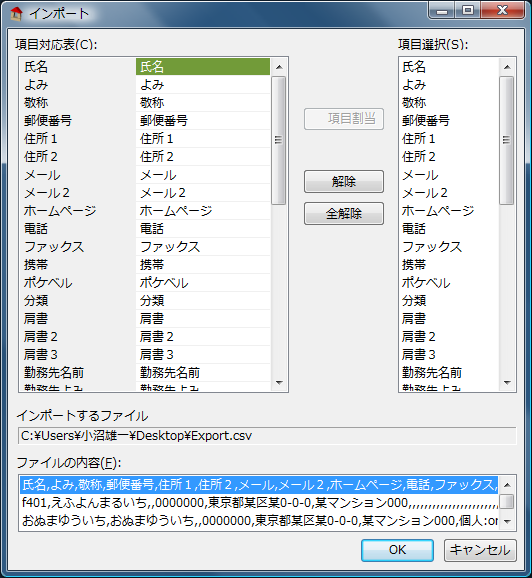The width and height of the screenshot is (532, 578).
Task: Click the house app icon in title bar
Action: [16, 14]
